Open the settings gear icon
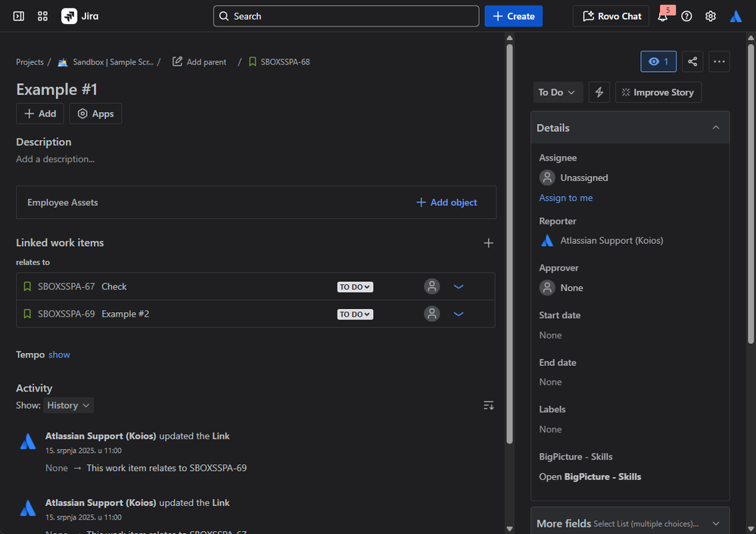The image size is (756, 534). pos(710,17)
